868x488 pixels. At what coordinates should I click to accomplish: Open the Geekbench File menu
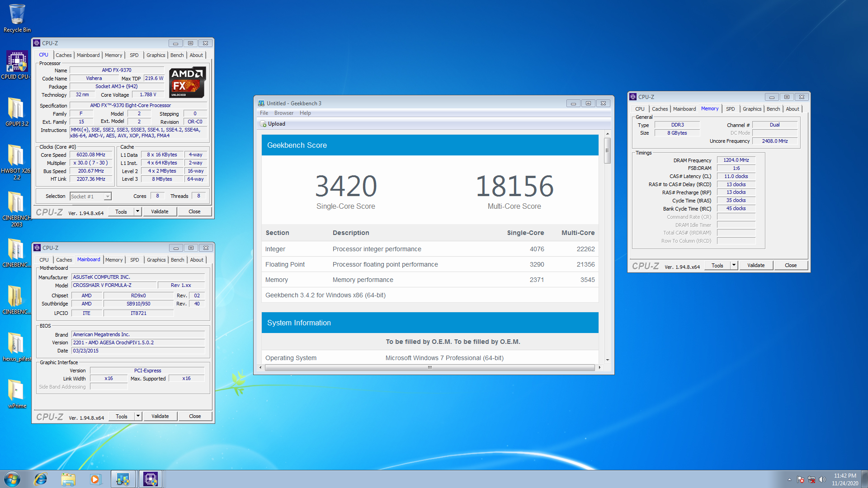point(264,113)
